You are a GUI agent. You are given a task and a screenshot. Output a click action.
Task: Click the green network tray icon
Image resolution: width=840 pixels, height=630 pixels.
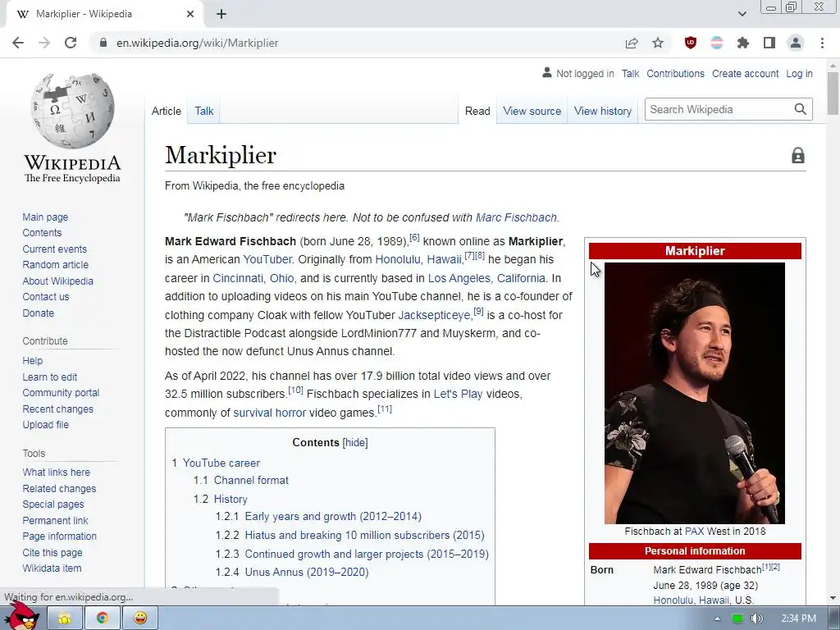(737, 619)
